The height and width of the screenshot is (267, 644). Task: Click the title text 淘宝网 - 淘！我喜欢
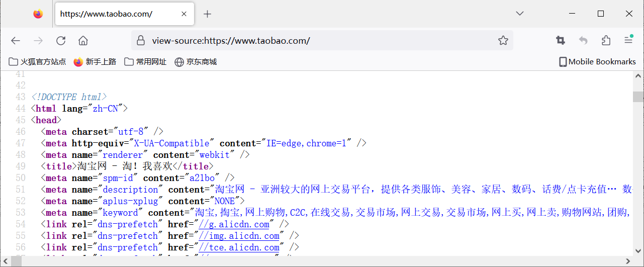125,166
